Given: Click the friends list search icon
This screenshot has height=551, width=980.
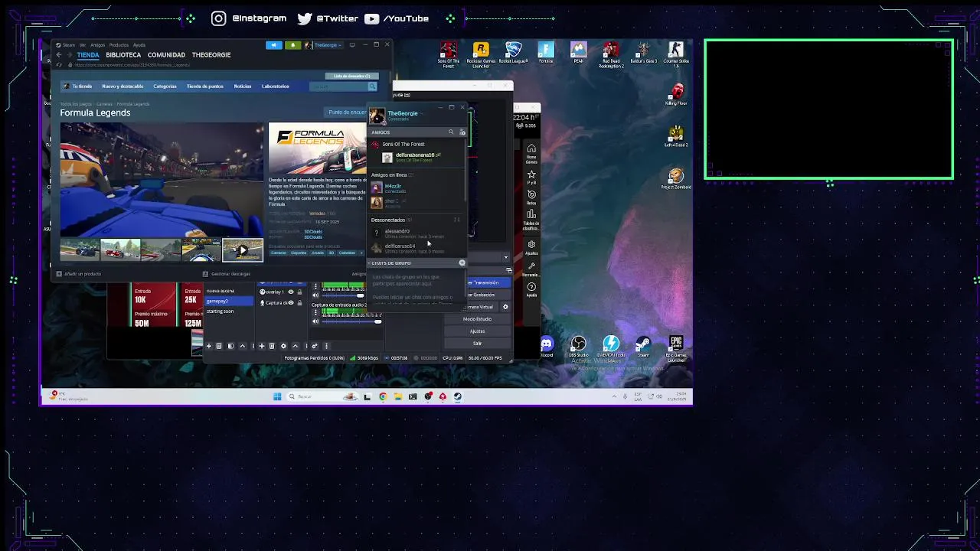Looking at the screenshot, I should click(451, 132).
